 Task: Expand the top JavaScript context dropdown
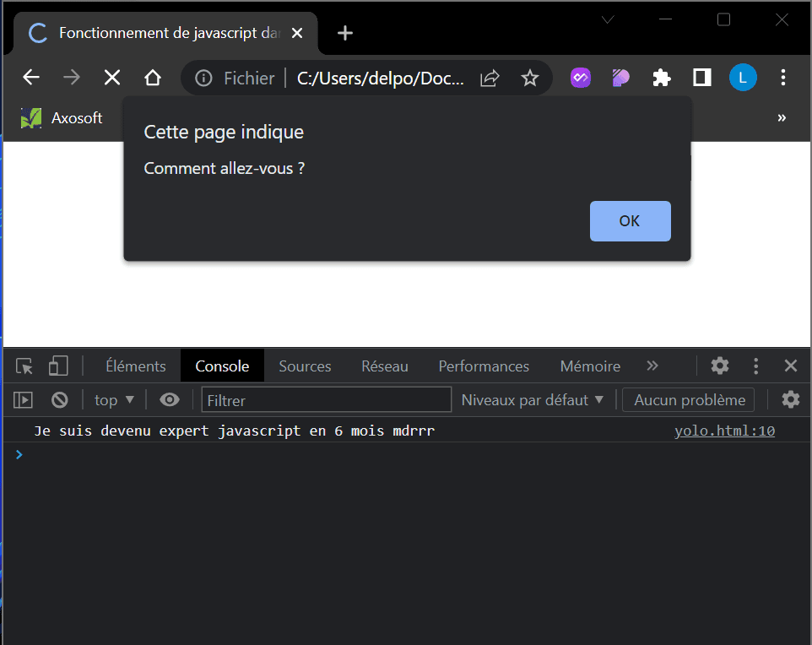tap(114, 400)
